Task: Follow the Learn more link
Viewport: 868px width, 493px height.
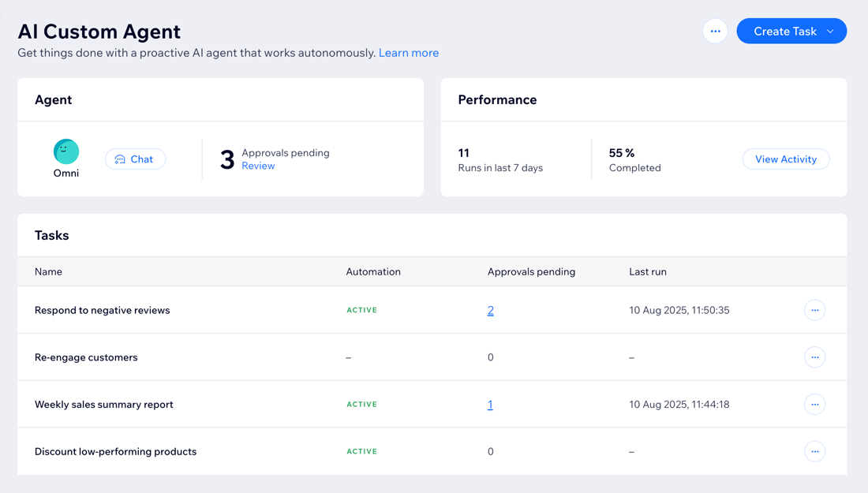Action: [x=408, y=53]
